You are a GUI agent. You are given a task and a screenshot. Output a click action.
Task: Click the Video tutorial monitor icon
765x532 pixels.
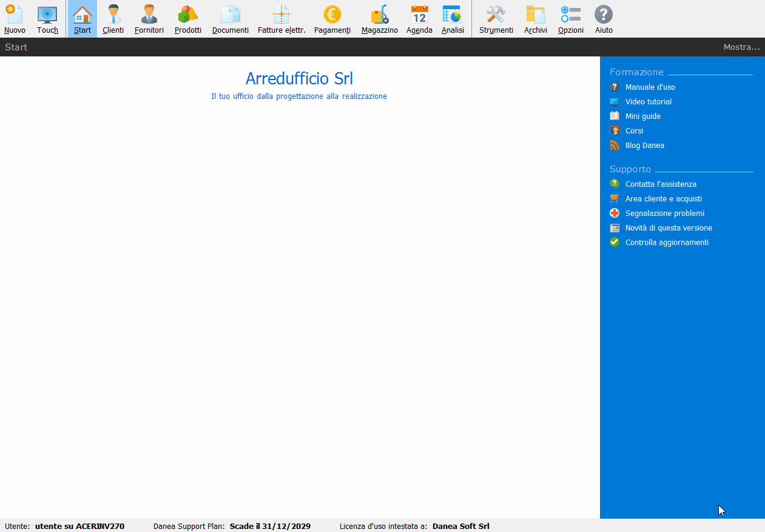[615, 102]
